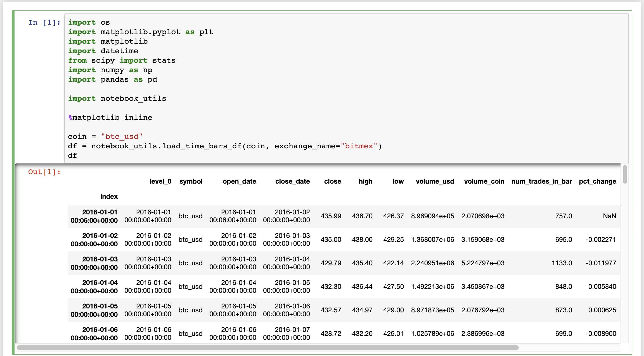644x356 pixels.
Task: Click the '%matplotlib inline' line
Action: (110, 118)
